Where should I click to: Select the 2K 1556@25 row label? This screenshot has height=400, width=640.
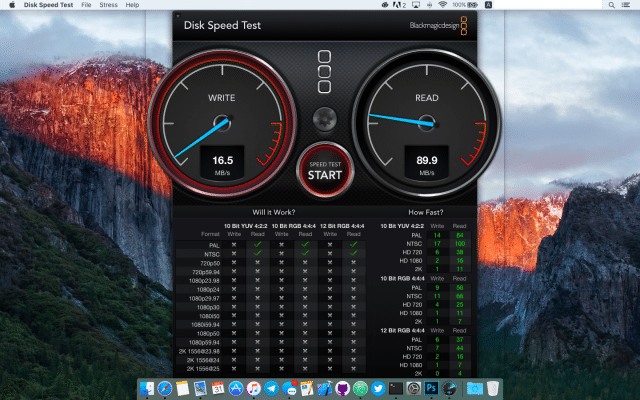tap(203, 369)
